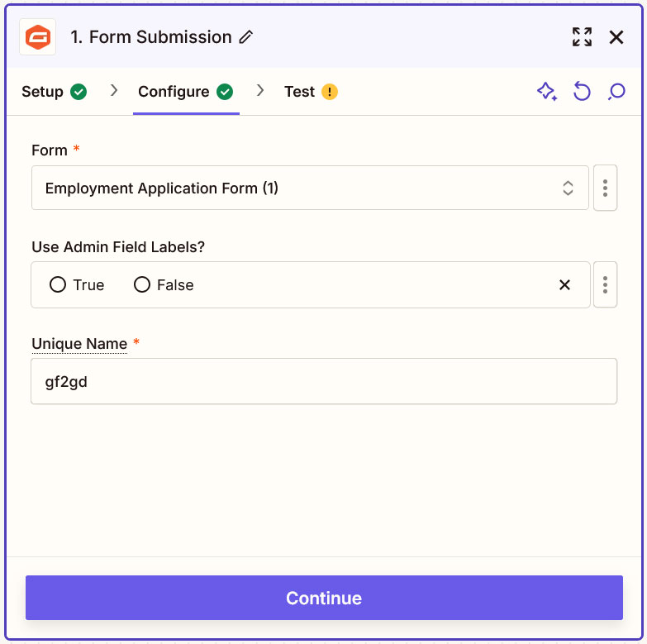Open the comment bubble icon
This screenshot has height=644, width=647.
pos(616,91)
